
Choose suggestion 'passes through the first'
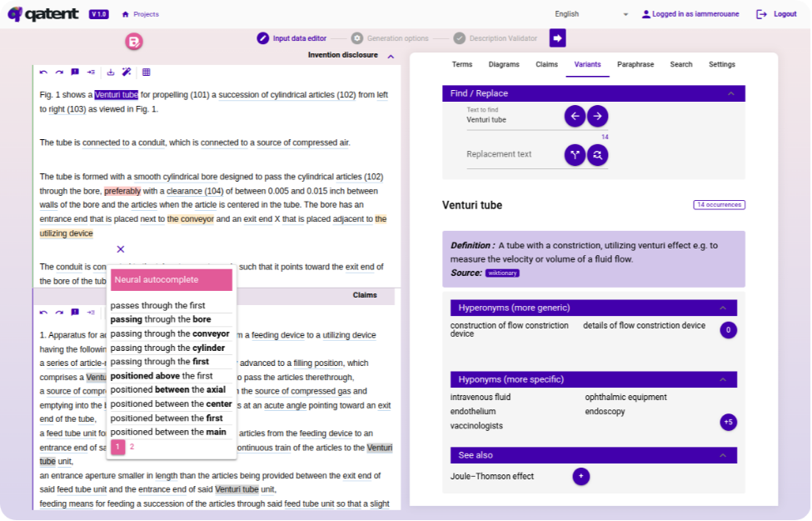157,306
